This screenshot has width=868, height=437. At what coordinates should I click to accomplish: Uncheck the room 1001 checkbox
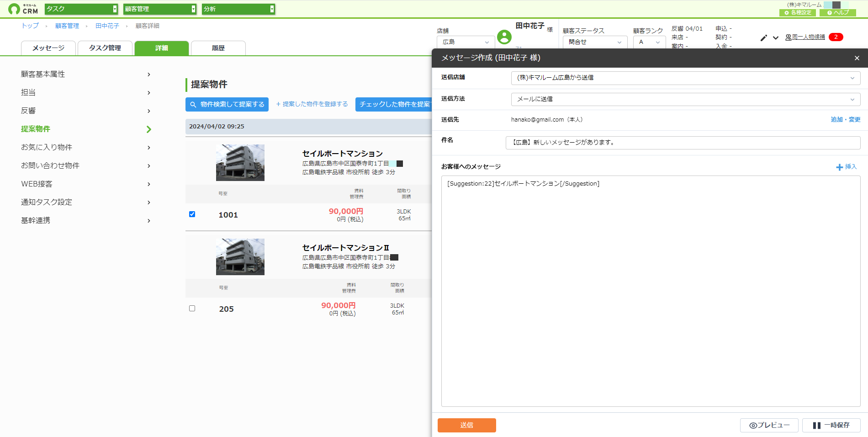click(x=192, y=214)
